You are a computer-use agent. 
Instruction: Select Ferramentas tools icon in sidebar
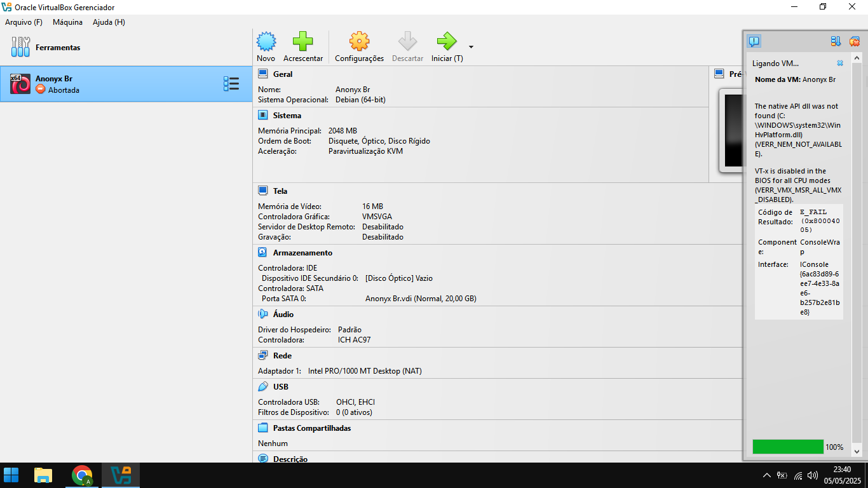tap(21, 47)
